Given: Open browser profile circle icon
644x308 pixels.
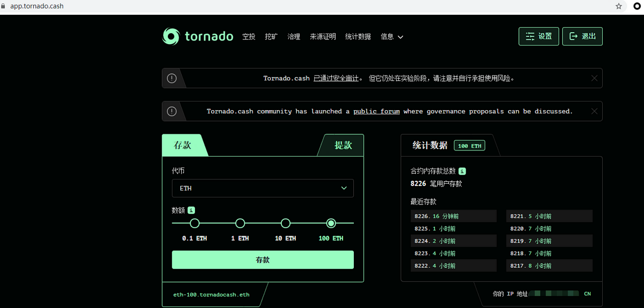Looking at the screenshot, I should click(x=637, y=6).
